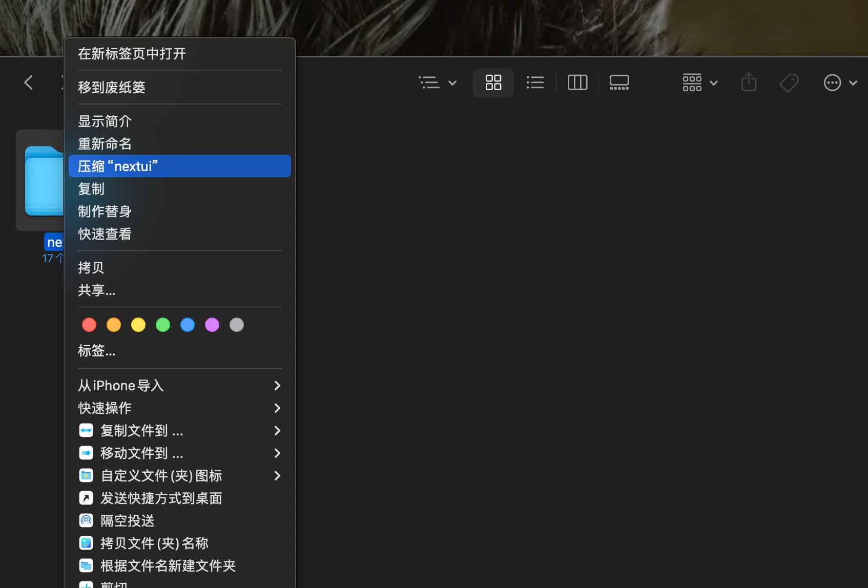Expand 自定义文件 (夹) 图标 submenu arrow
The width and height of the screenshot is (868, 588).
[277, 476]
